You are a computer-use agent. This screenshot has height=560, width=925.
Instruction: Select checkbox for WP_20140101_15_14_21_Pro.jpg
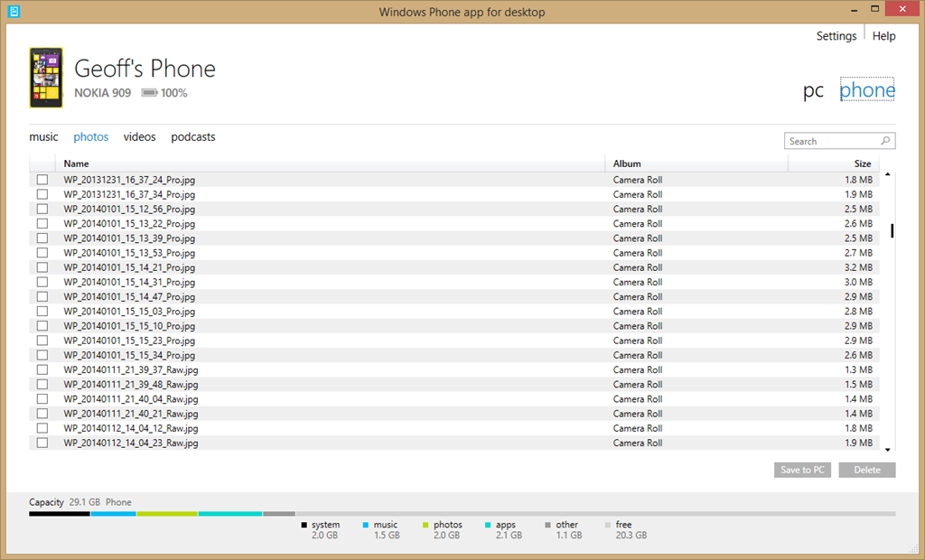click(x=42, y=267)
